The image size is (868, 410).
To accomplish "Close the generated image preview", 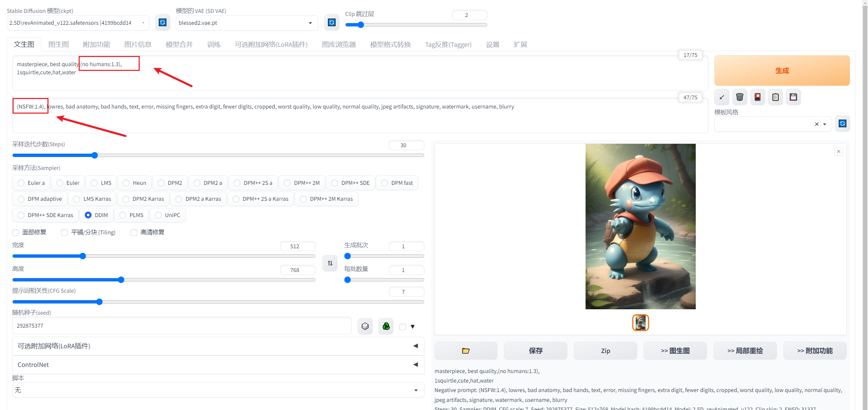I will [x=839, y=152].
